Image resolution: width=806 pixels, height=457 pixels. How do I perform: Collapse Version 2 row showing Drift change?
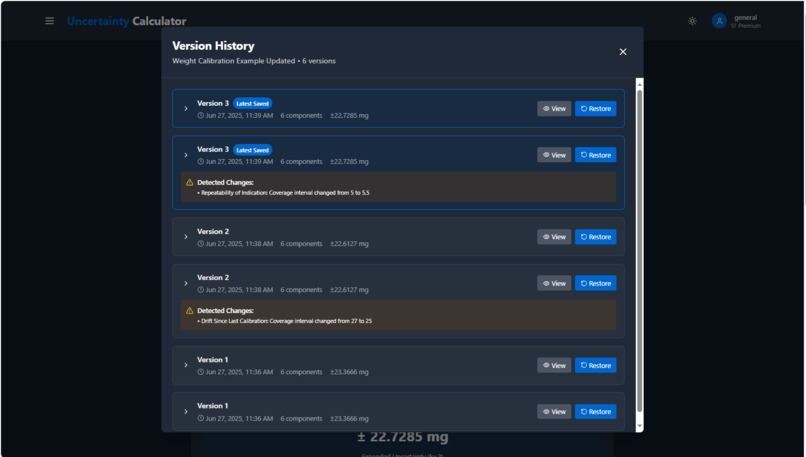coord(186,283)
